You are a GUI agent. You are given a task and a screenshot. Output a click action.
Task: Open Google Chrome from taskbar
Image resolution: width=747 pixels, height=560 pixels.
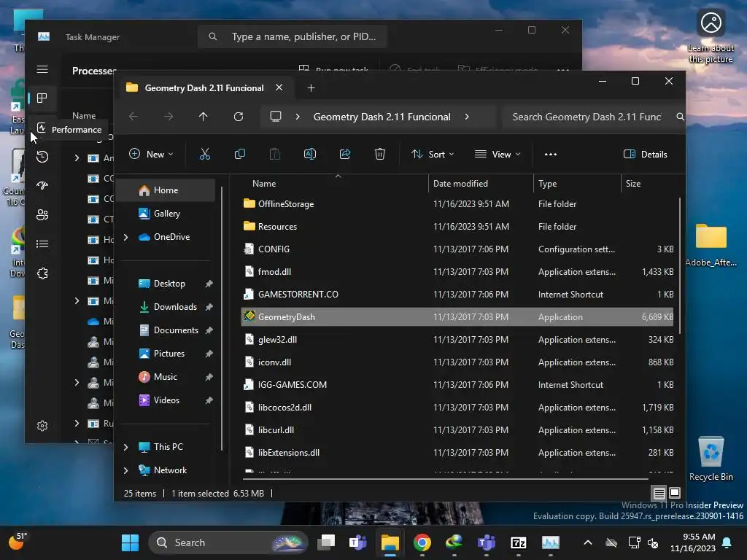[422, 542]
